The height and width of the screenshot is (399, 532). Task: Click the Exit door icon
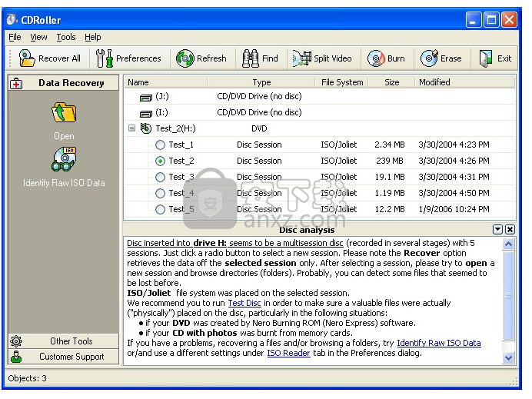(486, 58)
